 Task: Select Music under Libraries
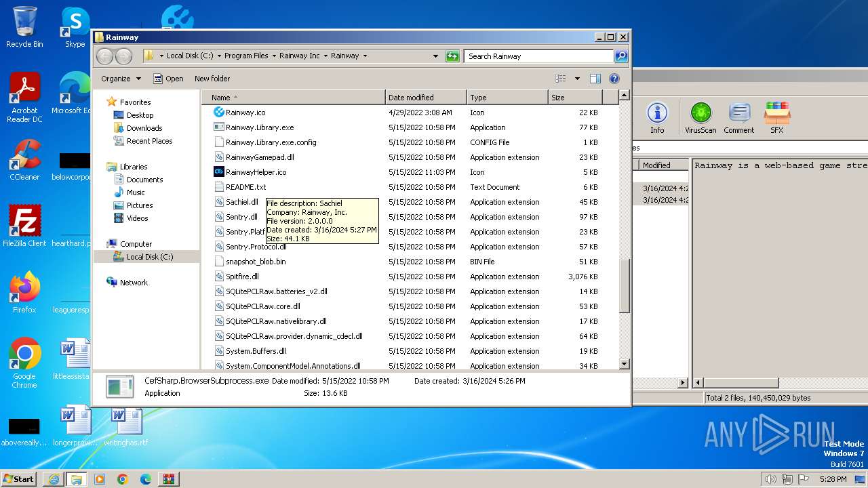pyautogui.click(x=136, y=192)
